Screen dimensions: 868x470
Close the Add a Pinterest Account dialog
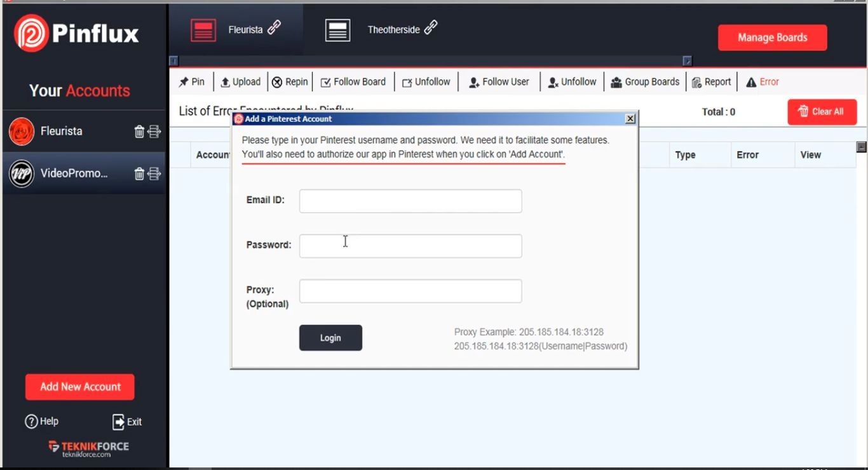click(x=630, y=119)
